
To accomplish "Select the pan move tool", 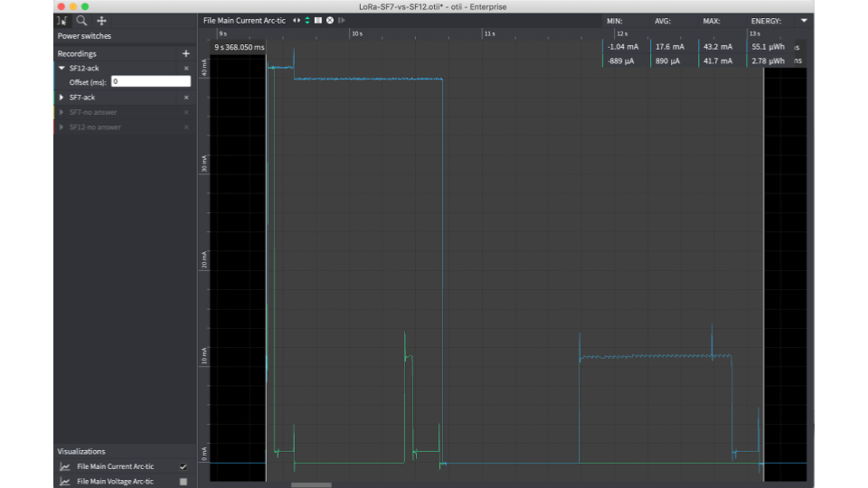I will [101, 21].
